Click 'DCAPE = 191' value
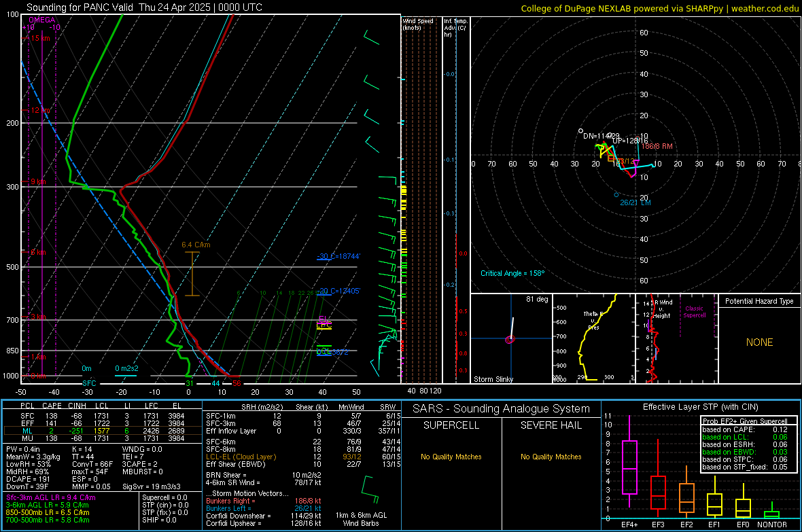The width and height of the screenshot is (802, 532). 28,479
